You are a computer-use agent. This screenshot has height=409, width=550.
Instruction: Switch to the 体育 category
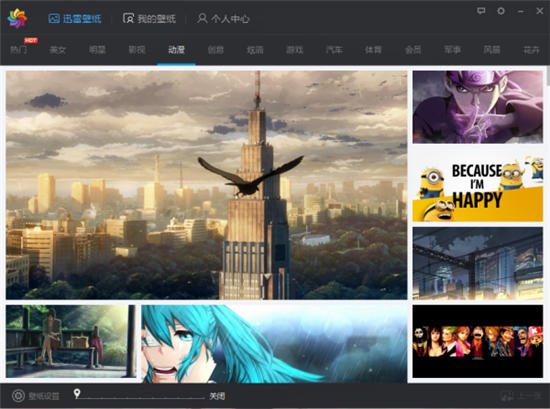click(373, 50)
